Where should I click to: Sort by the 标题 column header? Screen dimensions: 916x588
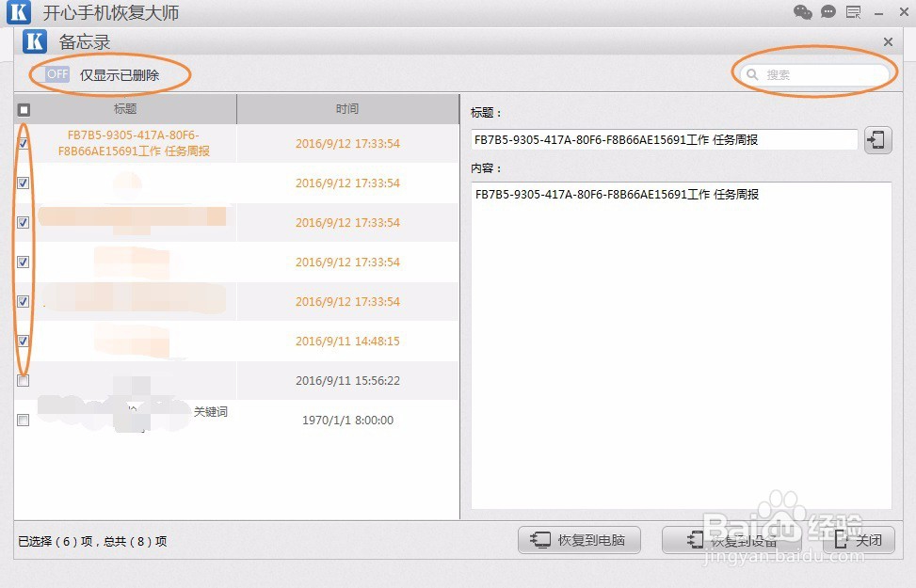point(125,109)
